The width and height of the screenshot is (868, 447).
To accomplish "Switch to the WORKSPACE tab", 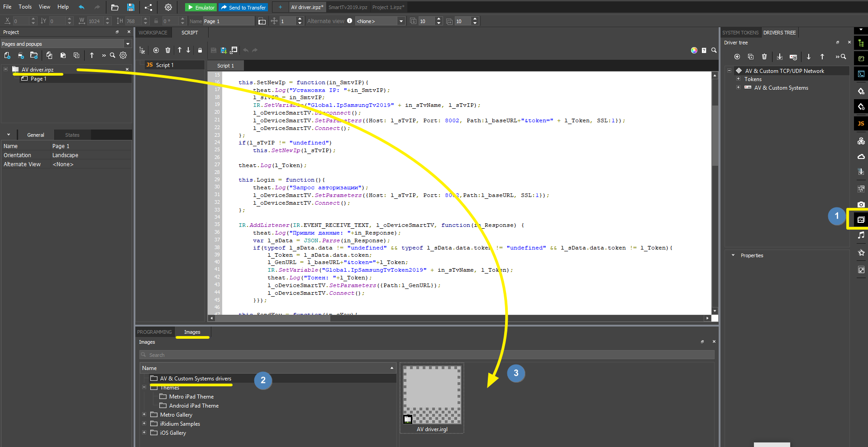I will tap(153, 33).
